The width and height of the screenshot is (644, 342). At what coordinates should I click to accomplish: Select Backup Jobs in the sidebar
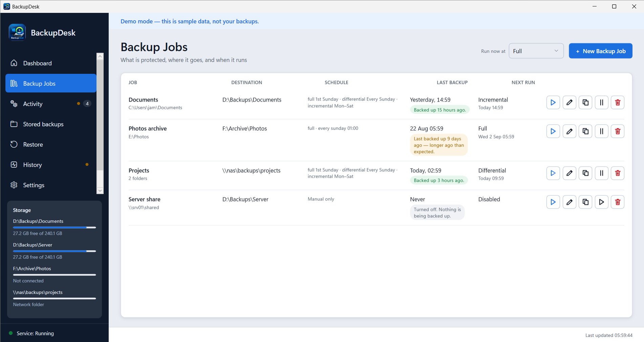tap(51, 83)
